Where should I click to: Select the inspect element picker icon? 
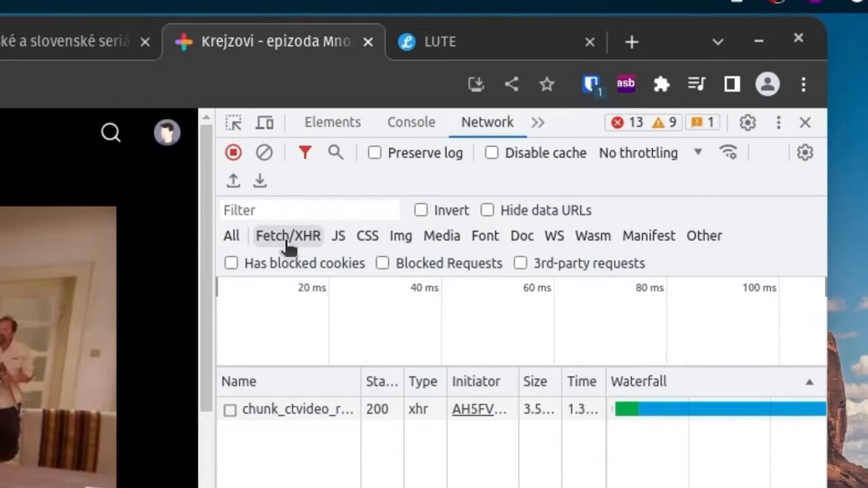click(x=233, y=123)
